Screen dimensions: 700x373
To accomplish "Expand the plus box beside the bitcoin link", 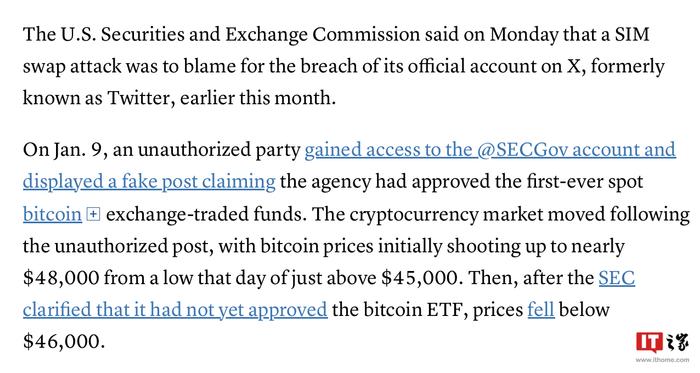I will coord(93,215).
